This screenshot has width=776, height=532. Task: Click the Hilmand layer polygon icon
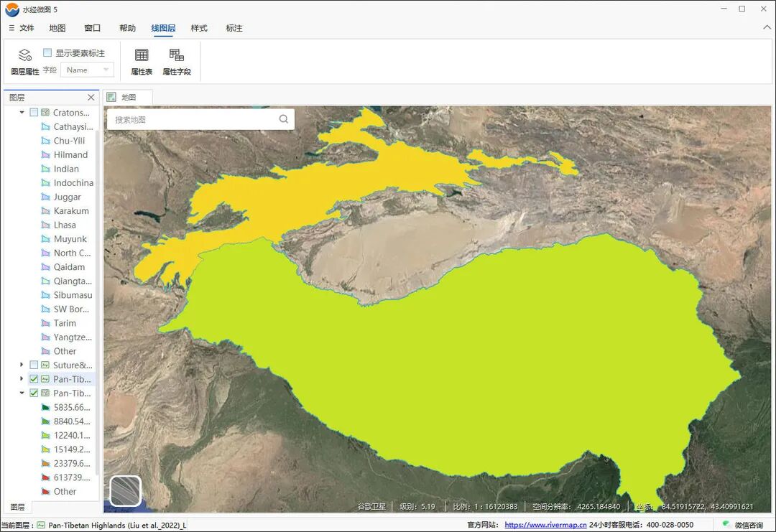(x=45, y=155)
